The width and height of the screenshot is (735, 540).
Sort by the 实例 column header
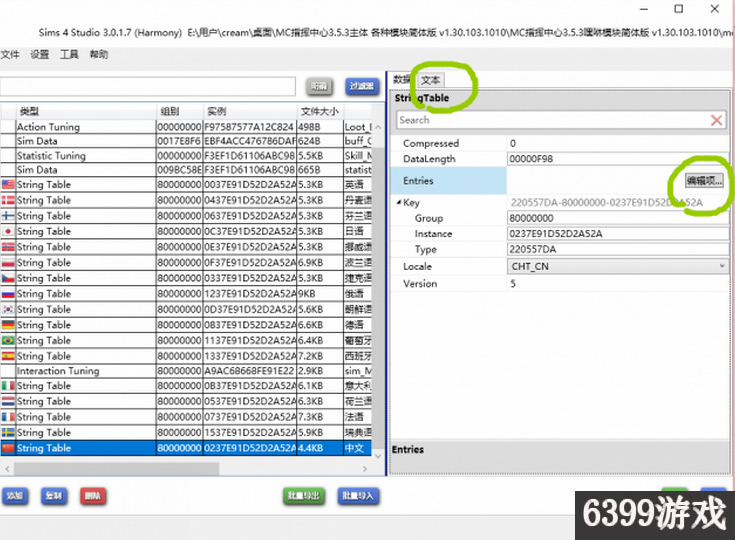pyautogui.click(x=250, y=112)
